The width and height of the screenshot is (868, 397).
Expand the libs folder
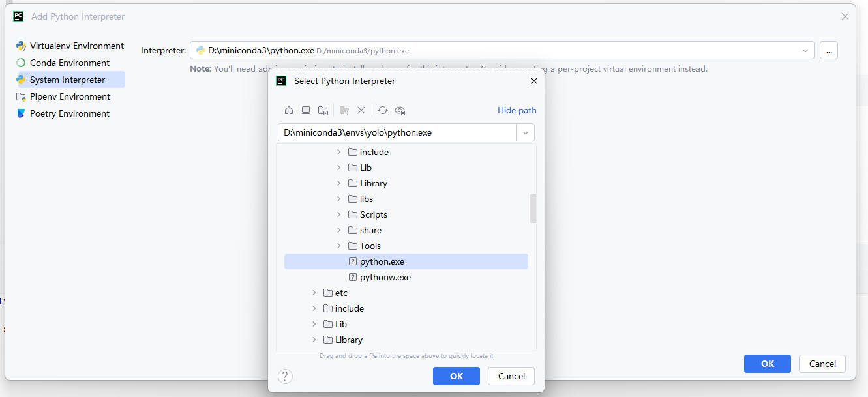pos(338,199)
